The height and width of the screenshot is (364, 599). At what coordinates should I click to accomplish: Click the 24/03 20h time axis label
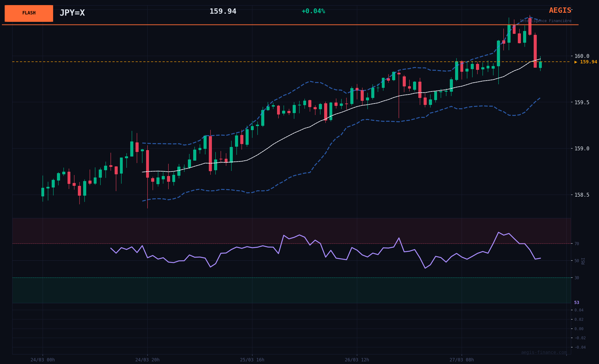click(x=147, y=360)
